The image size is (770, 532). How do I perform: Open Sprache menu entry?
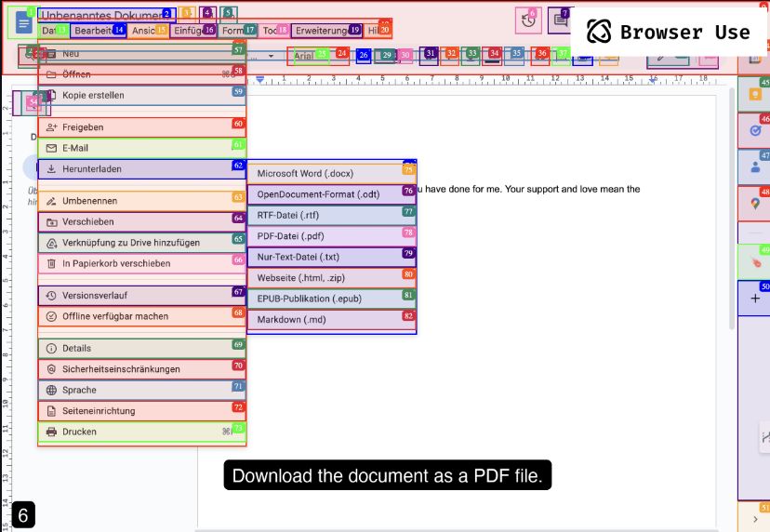click(142, 390)
